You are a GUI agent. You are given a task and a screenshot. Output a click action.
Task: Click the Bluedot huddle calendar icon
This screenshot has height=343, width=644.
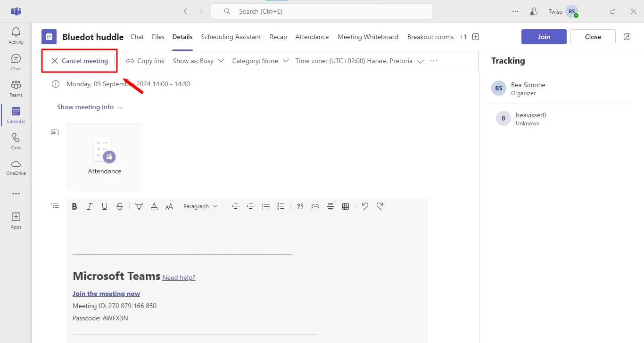coord(49,37)
